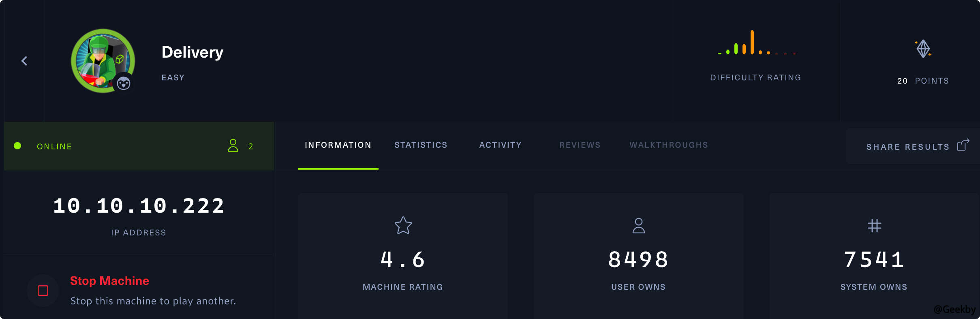Click the Linux penguin OS badge
Image resolution: width=980 pixels, height=319 pixels.
(124, 84)
